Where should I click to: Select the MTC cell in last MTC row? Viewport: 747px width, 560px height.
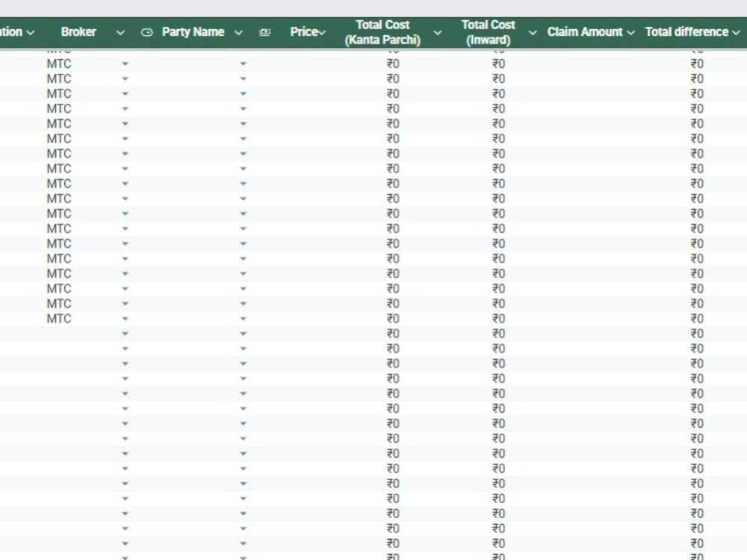point(59,319)
